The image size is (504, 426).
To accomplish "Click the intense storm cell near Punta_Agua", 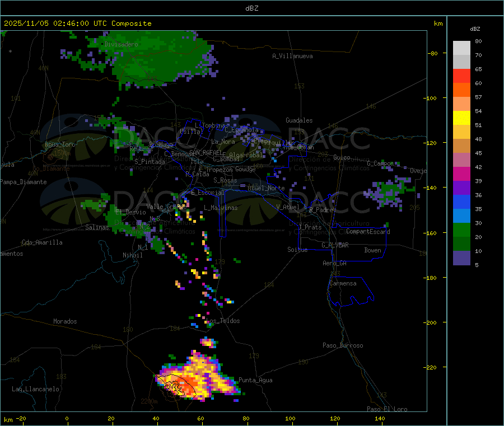I will point(198,377).
